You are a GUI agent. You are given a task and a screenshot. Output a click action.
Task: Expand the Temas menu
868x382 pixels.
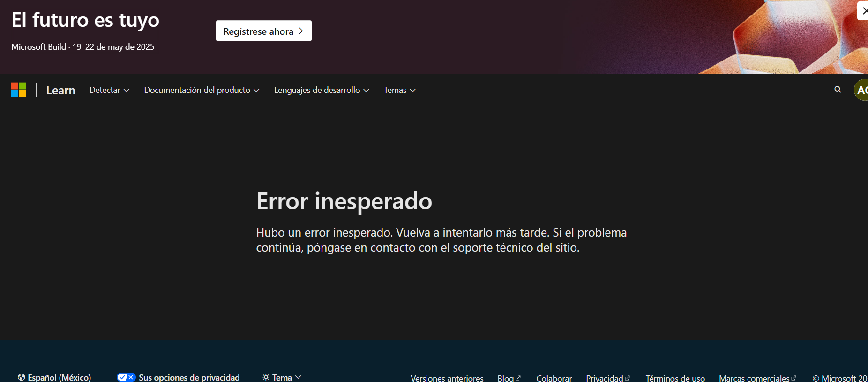pos(400,90)
